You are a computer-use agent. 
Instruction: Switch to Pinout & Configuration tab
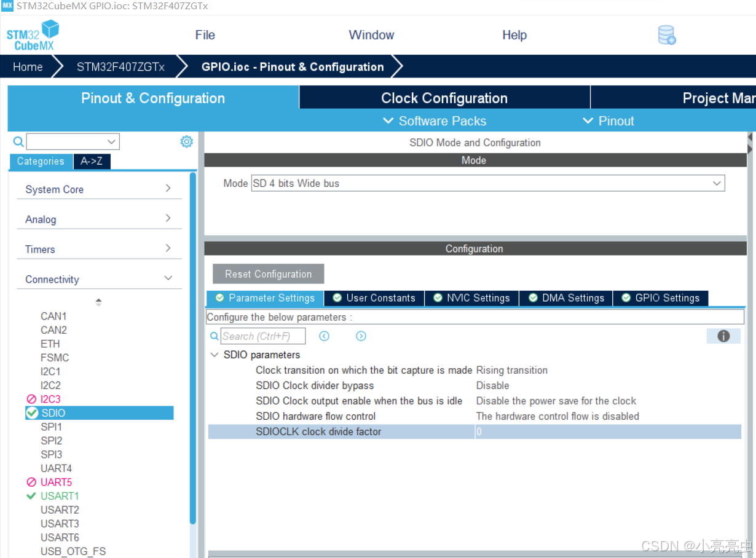point(153,98)
